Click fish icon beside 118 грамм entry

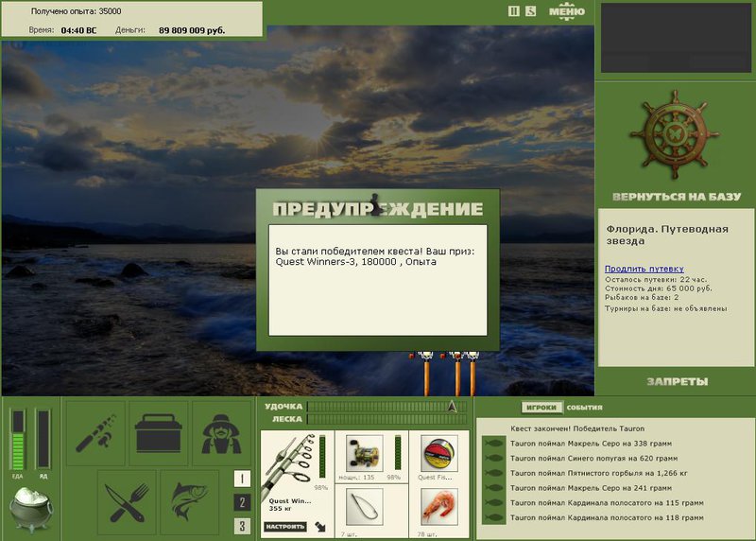tap(493, 518)
